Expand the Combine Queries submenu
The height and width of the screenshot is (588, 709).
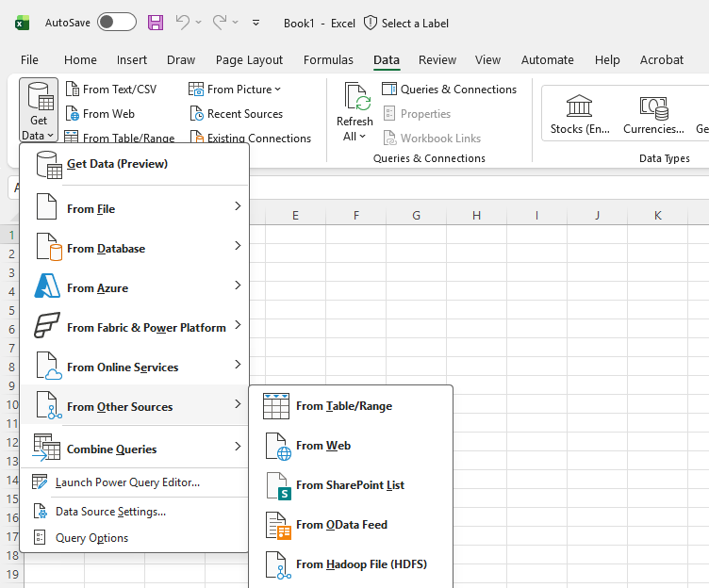(x=135, y=449)
